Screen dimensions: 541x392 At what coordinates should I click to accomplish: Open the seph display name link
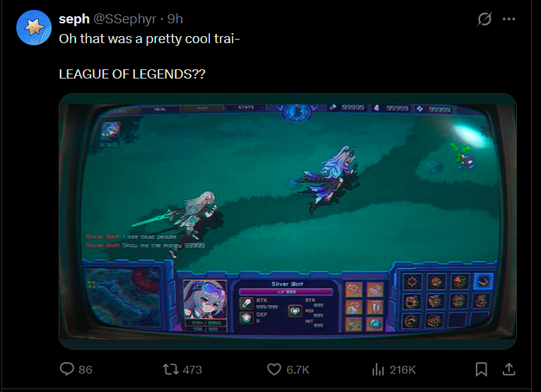pos(74,19)
